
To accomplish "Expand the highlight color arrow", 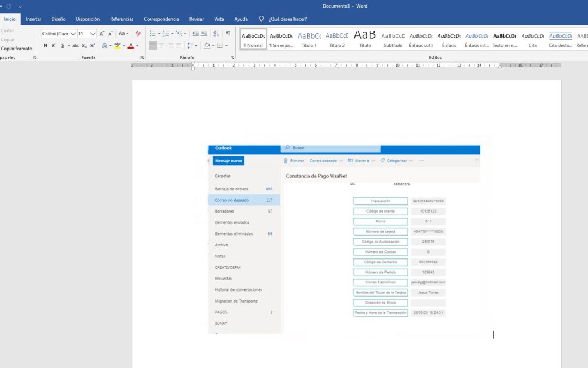I will tap(124, 46).
